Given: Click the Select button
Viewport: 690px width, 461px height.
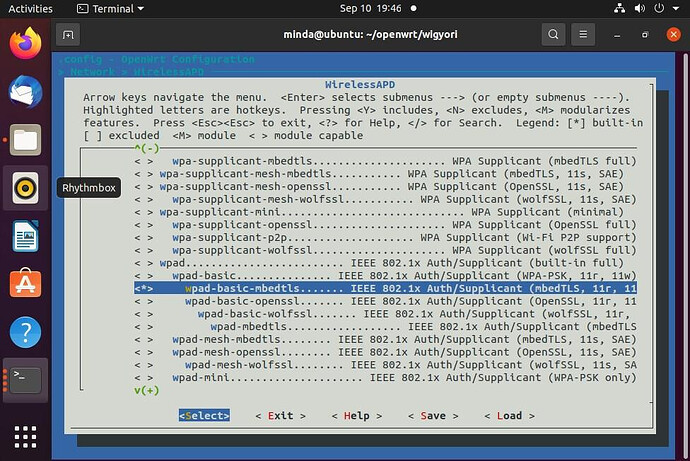Looking at the screenshot, I should click(204, 416).
